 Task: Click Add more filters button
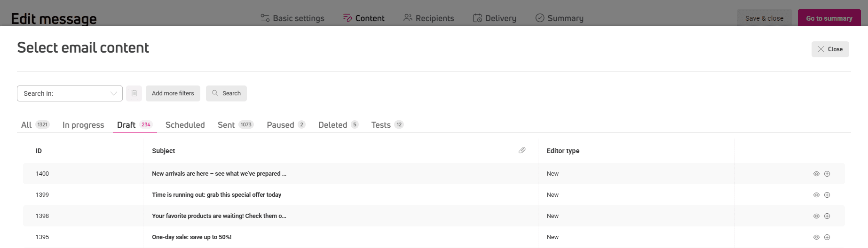click(x=173, y=93)
